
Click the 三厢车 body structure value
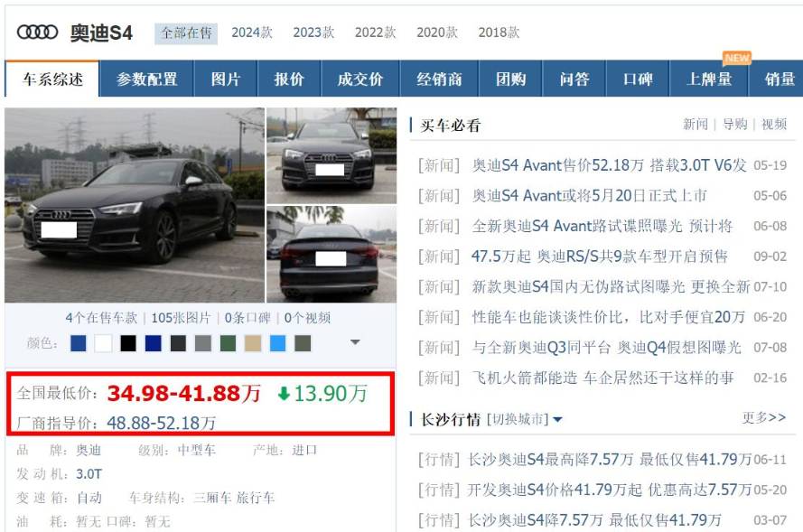pos(212,498)
